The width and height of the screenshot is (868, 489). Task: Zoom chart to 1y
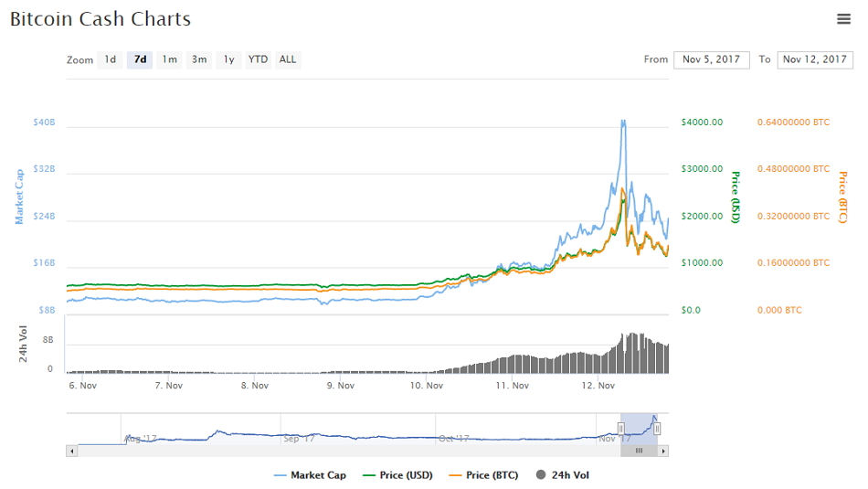pos(228,60)
